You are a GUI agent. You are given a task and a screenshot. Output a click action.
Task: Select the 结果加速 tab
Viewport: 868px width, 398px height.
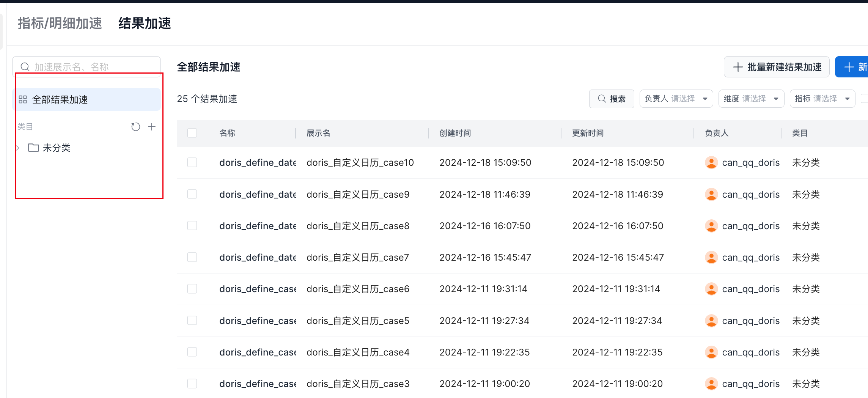(x=145, y=23)
